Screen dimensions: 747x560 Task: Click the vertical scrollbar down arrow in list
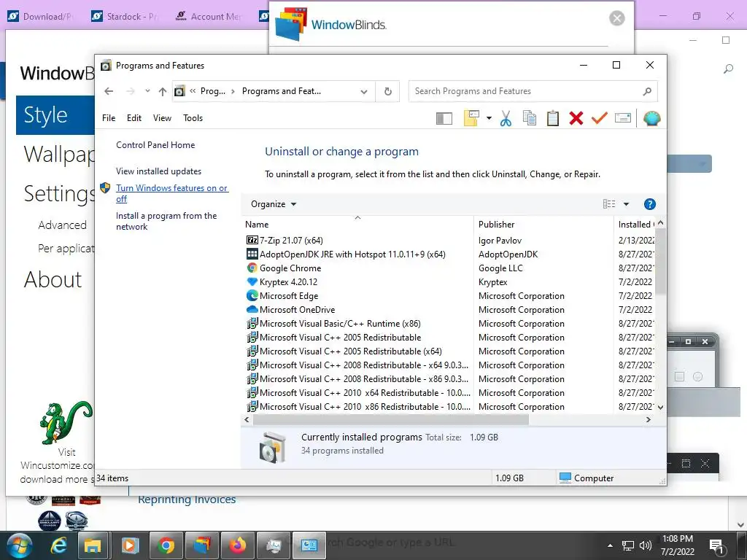(660, 407)
